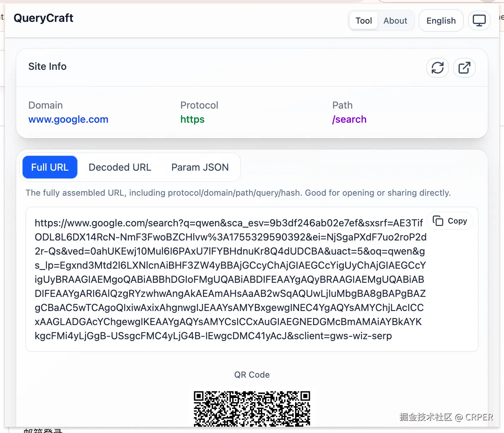504x433 pixels.
Task: Click the Path label
Action: tap(342, 105)
